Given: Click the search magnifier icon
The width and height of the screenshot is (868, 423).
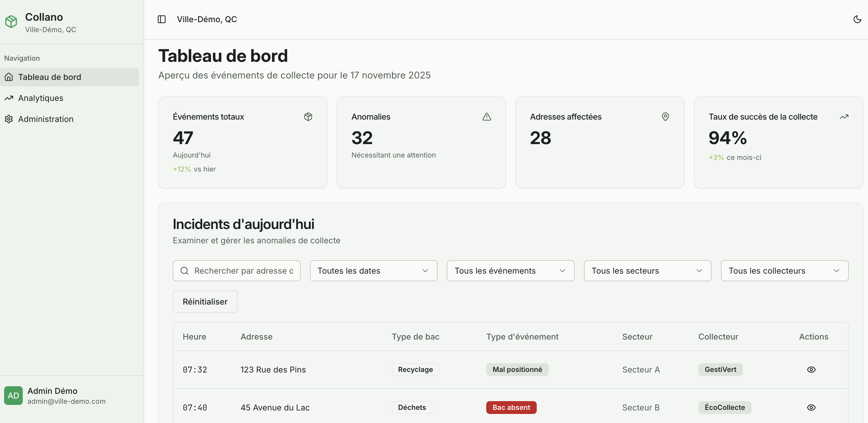Looking at the screenshot, I should 184,270.
